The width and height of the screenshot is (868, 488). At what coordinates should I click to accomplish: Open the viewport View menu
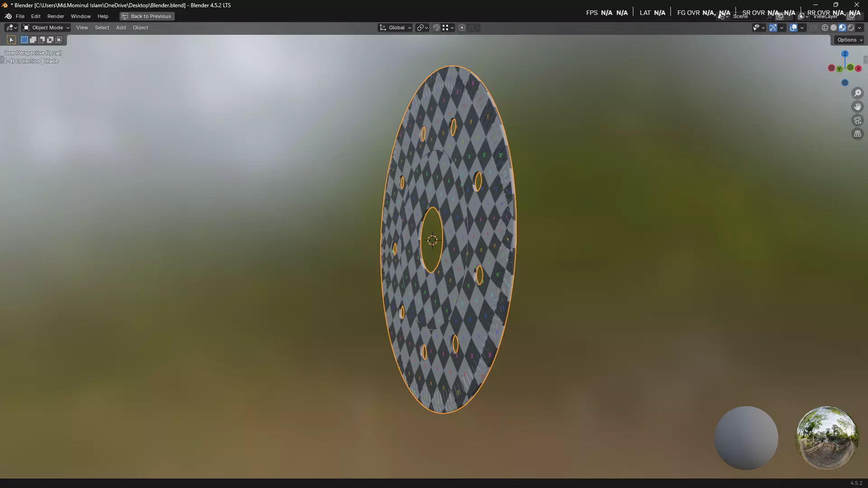(82, 28)
